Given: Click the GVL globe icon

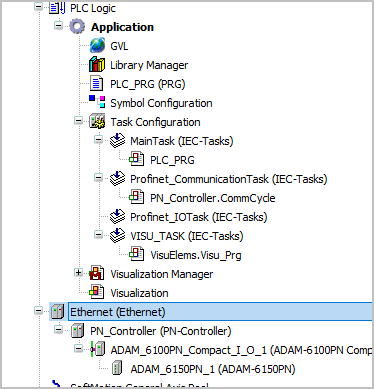Looking at the screenshot, I should coord(97,45).
